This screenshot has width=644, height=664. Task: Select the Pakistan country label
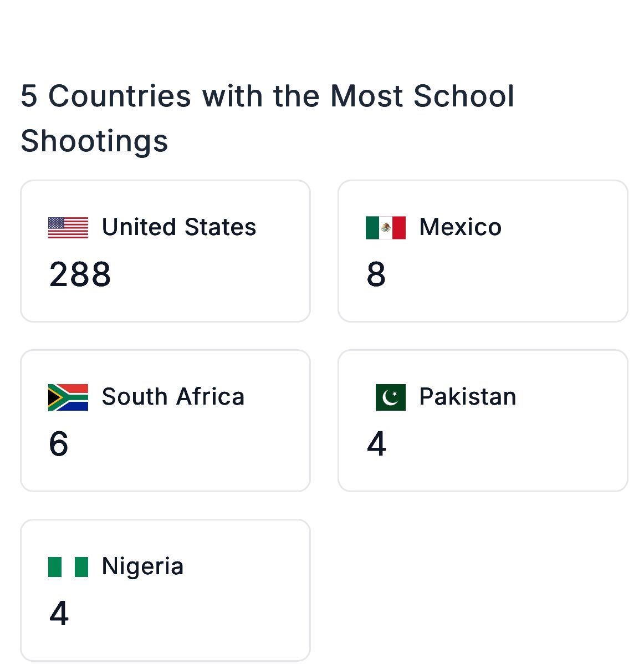468,397
